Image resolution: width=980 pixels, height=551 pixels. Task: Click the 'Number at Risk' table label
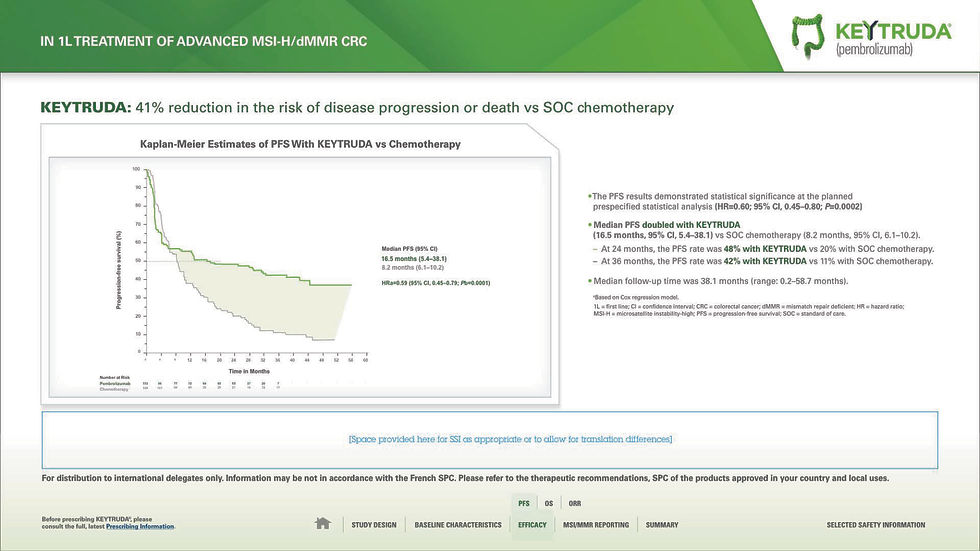coord(114,377)
